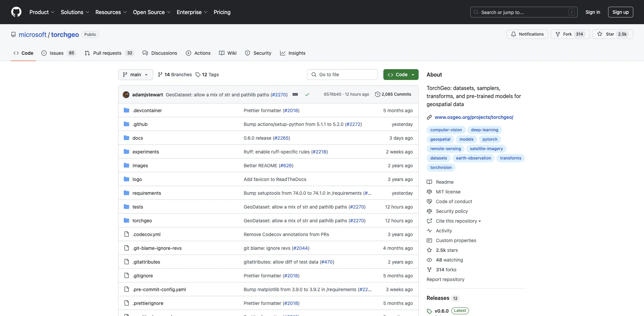Open the 14 Branches link
The width and height of the screenshot is (644, 316).
pos(175,75)
